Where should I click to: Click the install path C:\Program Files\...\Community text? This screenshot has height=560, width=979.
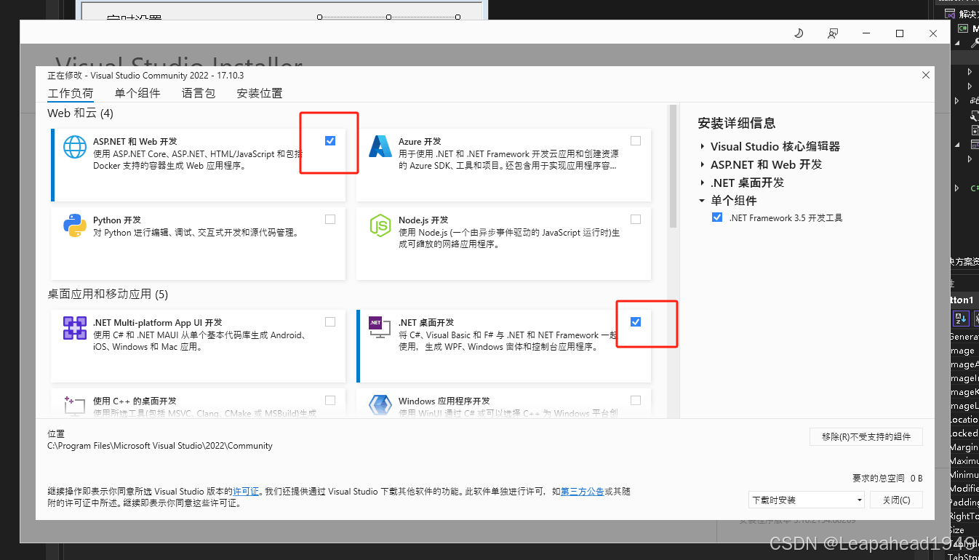pyautogui.click(x=160, y=446)
